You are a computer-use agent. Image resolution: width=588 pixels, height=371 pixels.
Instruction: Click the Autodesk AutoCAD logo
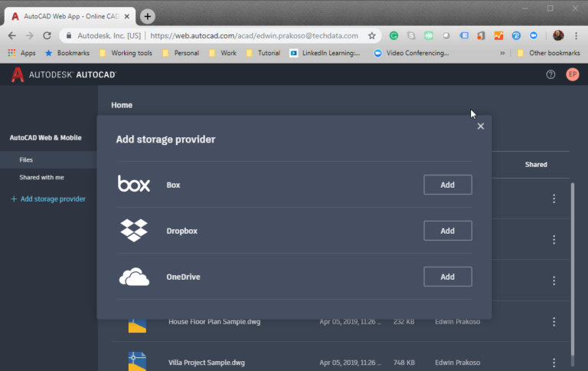click(63, 74)
